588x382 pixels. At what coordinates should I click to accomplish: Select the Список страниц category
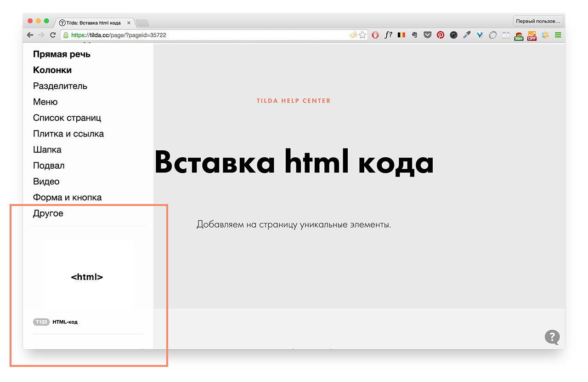[x=67, y=118]
